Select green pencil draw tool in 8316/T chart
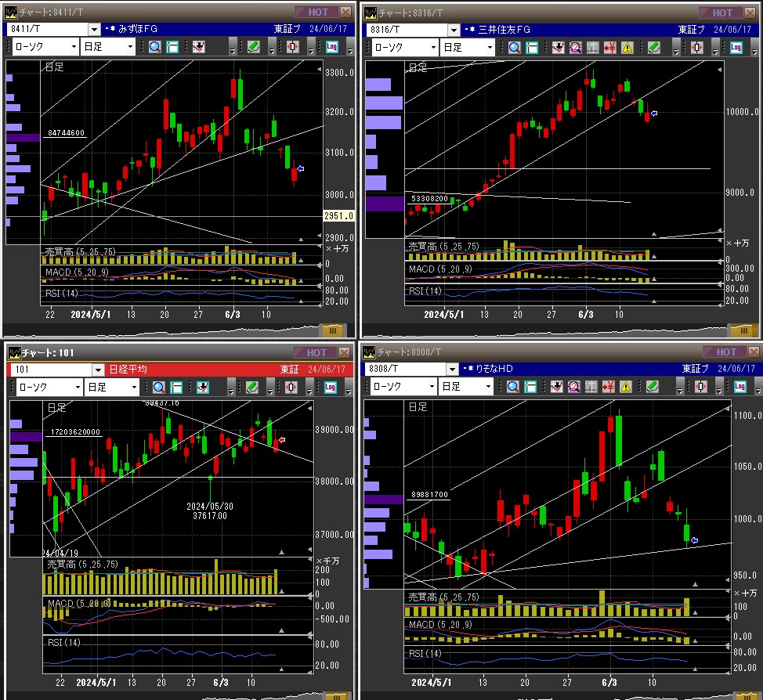This screenshot has height=700, width=763. tap(653, 48)
